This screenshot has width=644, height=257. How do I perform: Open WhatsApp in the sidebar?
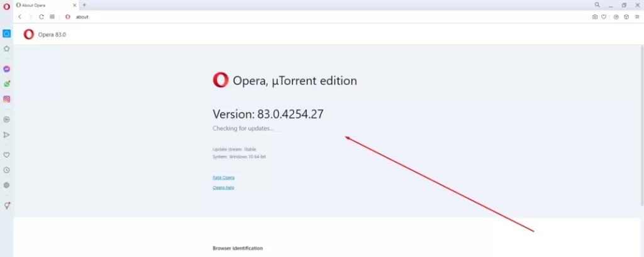(x=6, y=84)
